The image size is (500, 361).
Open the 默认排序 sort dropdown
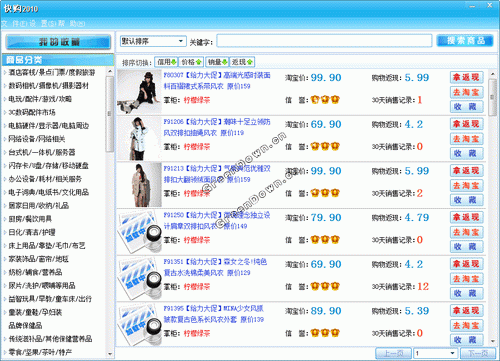[x=153, y=41]
